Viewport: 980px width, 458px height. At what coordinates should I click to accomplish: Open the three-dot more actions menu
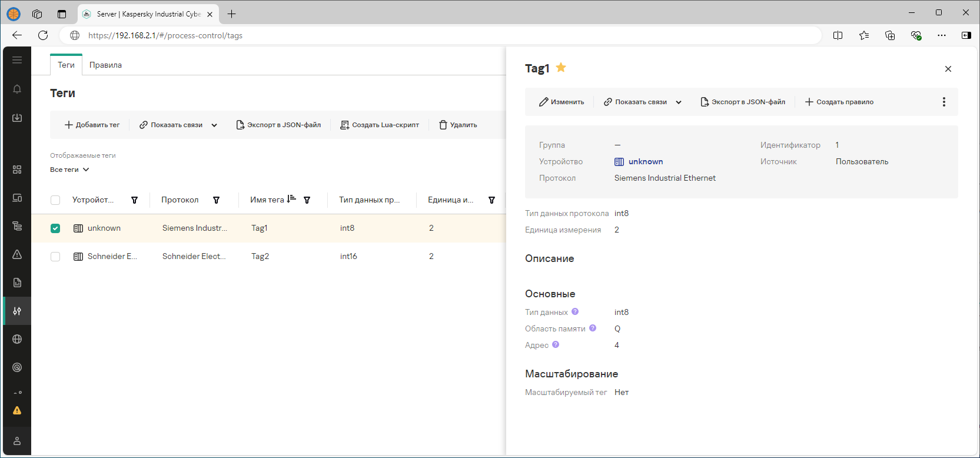tap(944, 102)
